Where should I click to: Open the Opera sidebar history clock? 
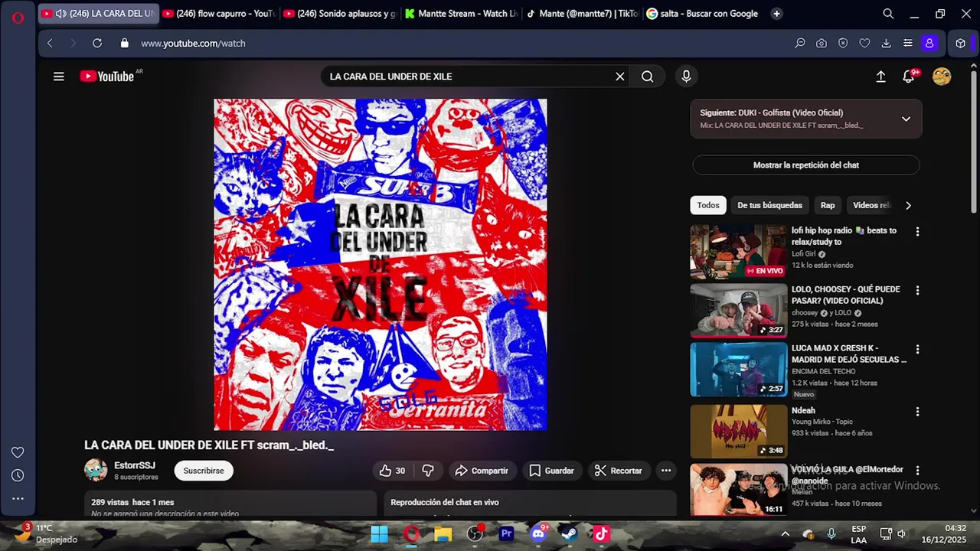pos(18,475)
